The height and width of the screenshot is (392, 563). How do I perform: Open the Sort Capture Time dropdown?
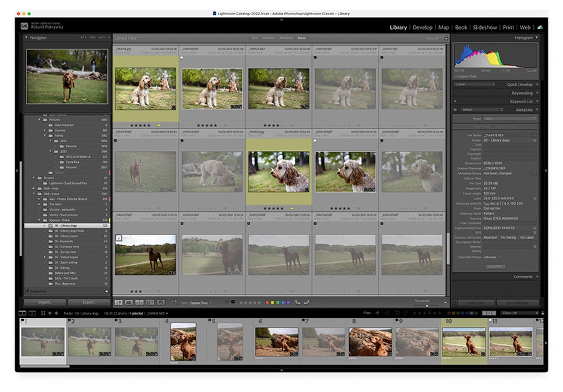200,301
